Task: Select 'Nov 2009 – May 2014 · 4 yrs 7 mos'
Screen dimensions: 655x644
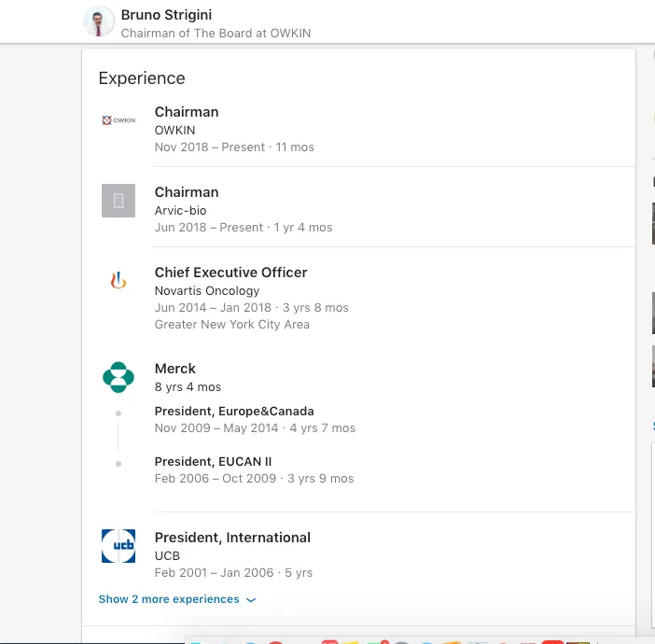Action: click(x=255, y=428)
